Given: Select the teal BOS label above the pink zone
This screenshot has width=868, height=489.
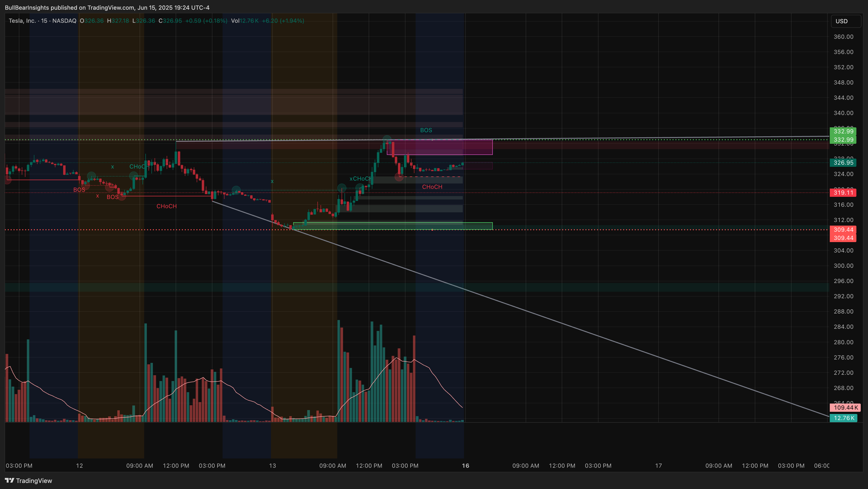Looking at the screenshot, I should point(426,130).
